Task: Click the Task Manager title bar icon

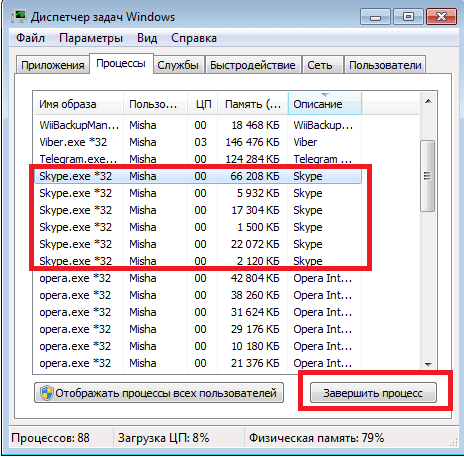Action: click(x=18, y=17)
